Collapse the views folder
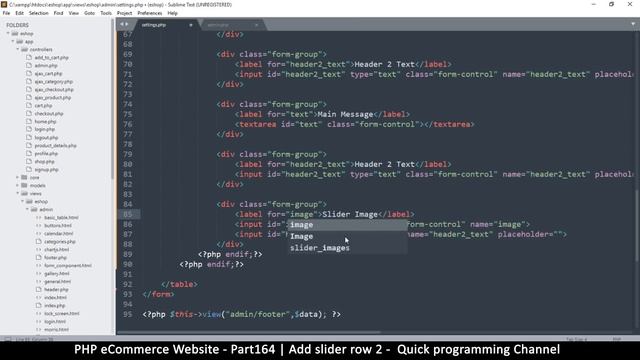 pos(18,193)
